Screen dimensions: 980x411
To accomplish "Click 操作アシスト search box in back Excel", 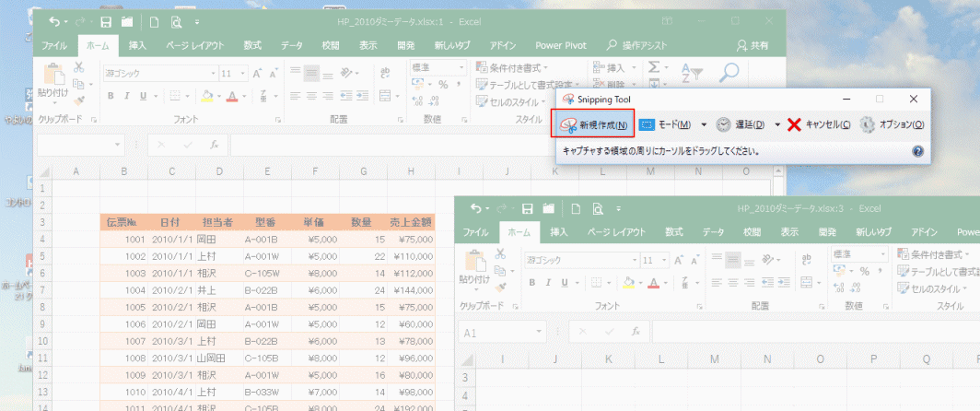I will click(637, 46).
